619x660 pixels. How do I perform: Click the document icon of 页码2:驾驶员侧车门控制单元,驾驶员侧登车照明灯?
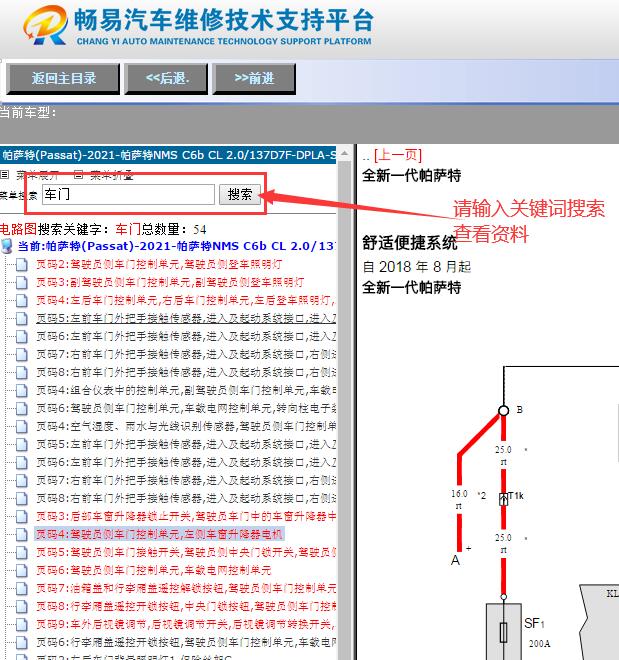[21, 264]
